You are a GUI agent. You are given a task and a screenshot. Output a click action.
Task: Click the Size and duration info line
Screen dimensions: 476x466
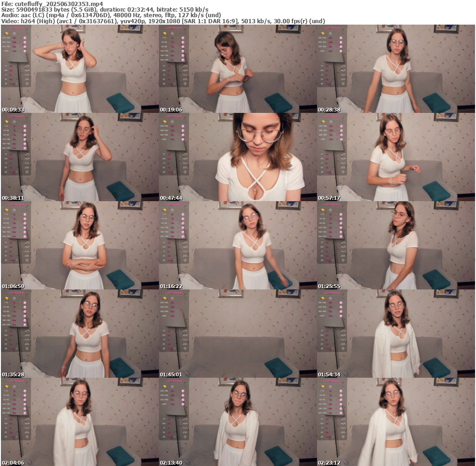click(105, 9)
